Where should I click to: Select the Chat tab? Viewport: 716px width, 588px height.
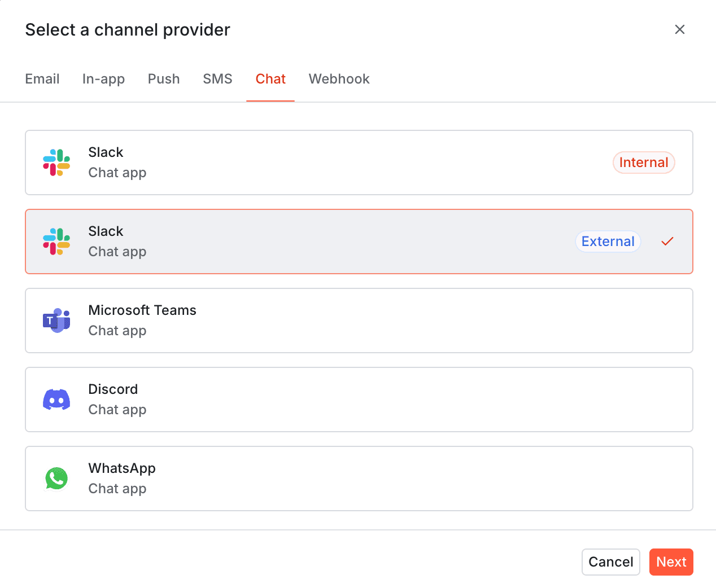(x=270, y=79)
